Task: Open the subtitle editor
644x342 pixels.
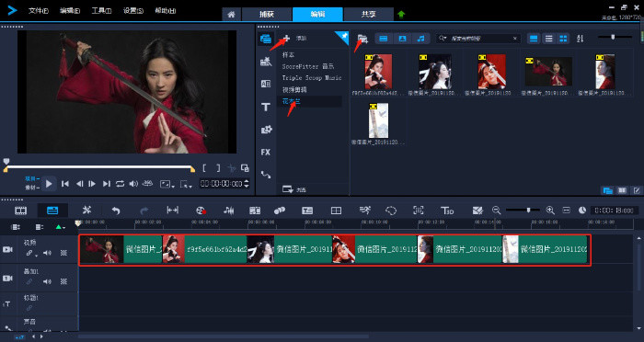Action: click(x=307, y=211)
